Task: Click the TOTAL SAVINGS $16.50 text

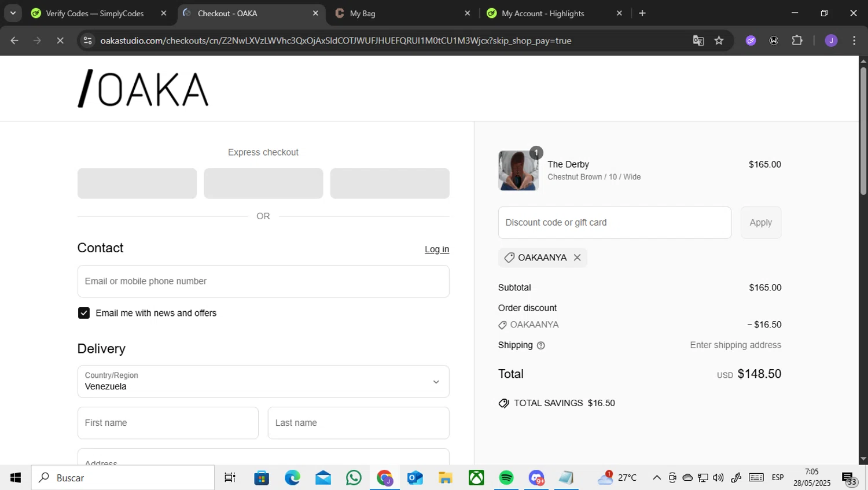Action: point(564,403)
